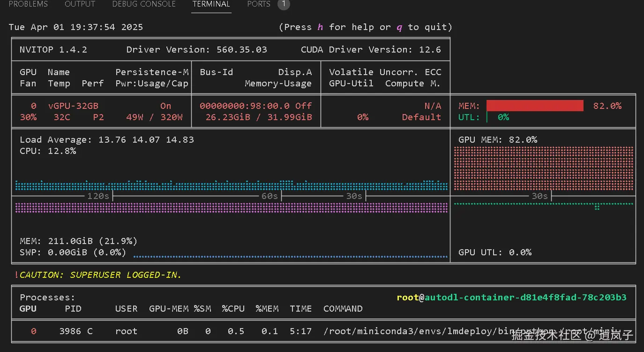644x352 pixels.
Task: Open the OUTPUT tab
Action: pyautogui.click(x=80, y=4)
